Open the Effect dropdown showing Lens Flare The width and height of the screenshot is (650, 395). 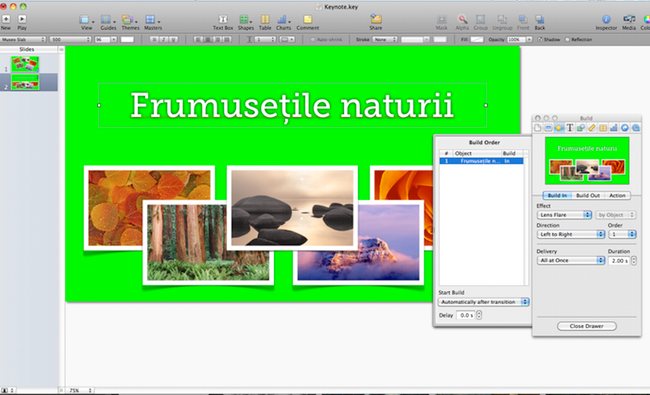[564, 215]
